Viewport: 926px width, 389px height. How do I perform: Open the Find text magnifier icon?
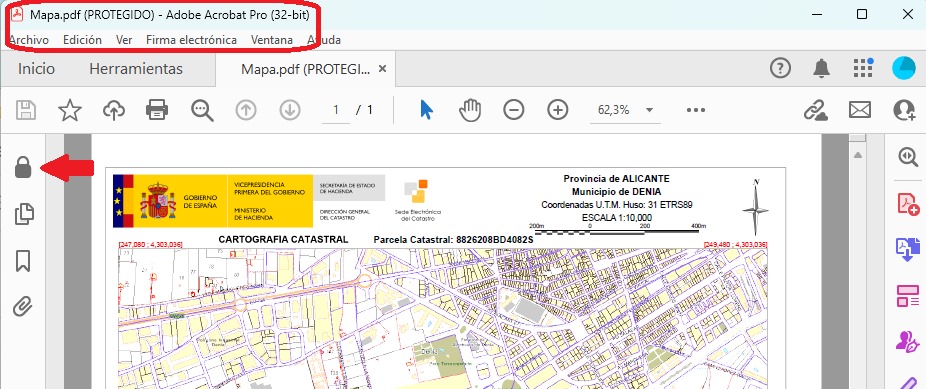point(202,110)
